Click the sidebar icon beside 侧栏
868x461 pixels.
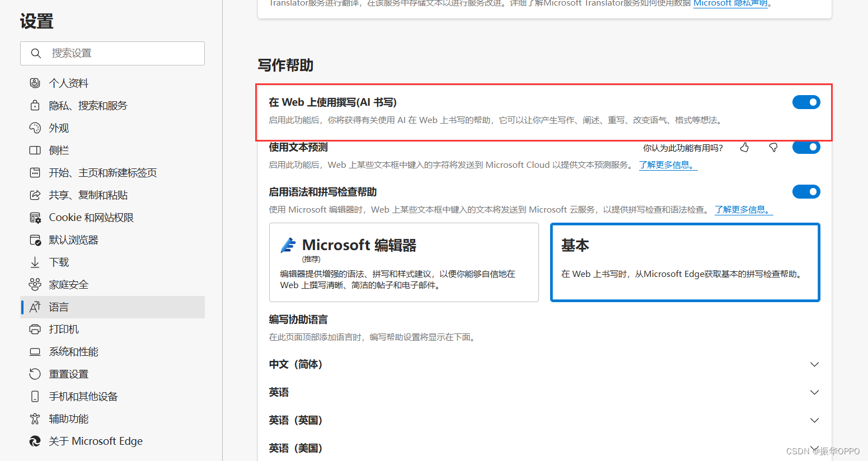[35, 150]
